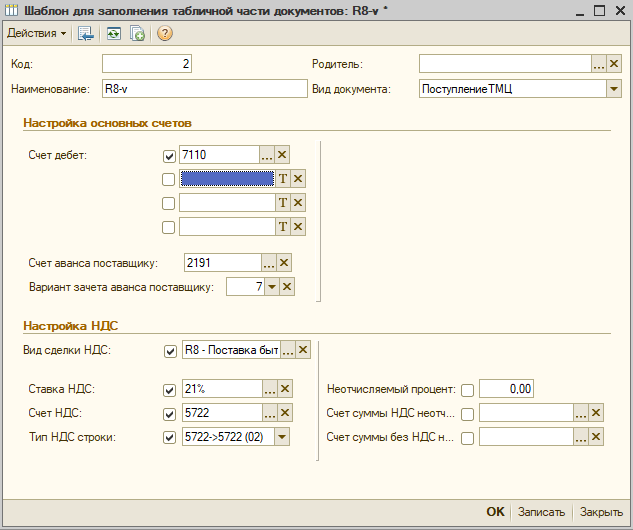
Task: Click the help question mark toolbar icon
Action: [x=165, y=33]
